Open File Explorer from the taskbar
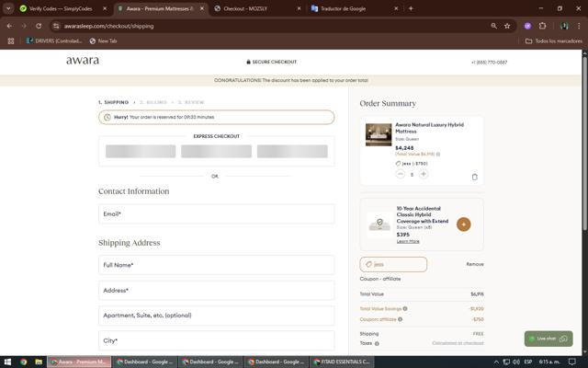Image resolution: width=588 pixels, height=368 pixels. (x=39, y=362)
